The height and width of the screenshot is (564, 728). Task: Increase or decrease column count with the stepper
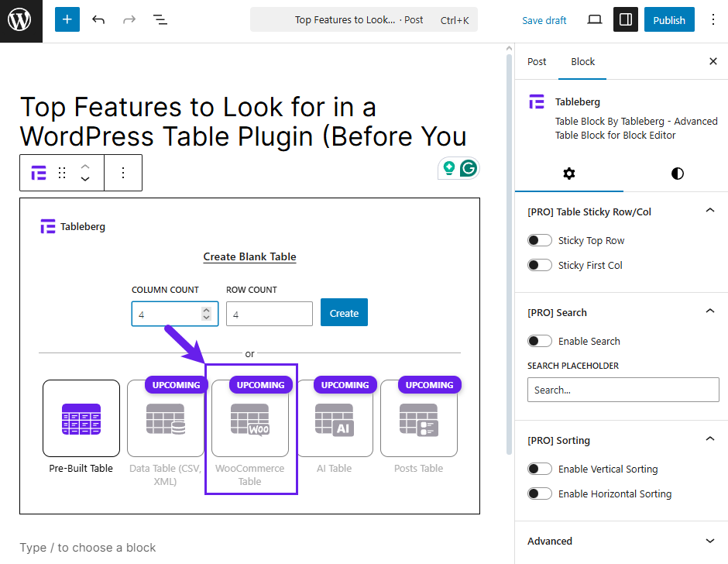click(x=207, y=314)
